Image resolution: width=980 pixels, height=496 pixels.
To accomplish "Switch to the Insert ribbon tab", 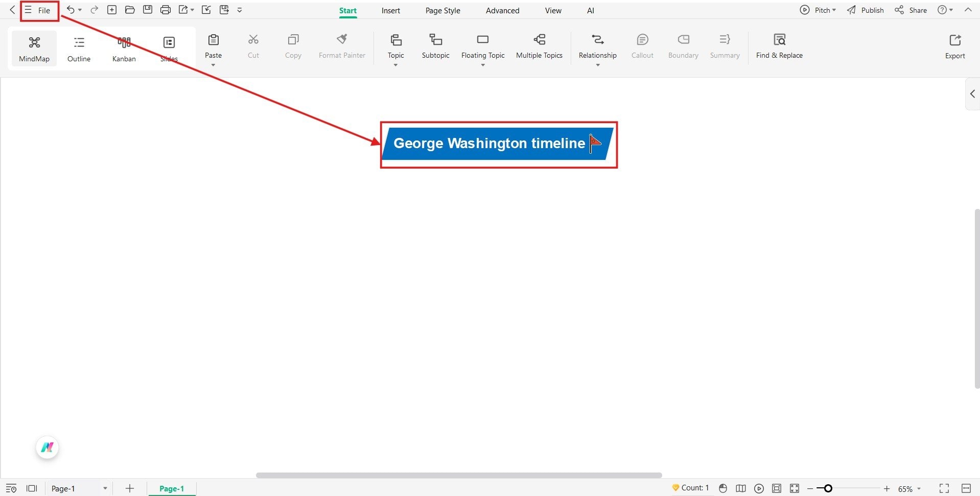I will coord(390,10).
